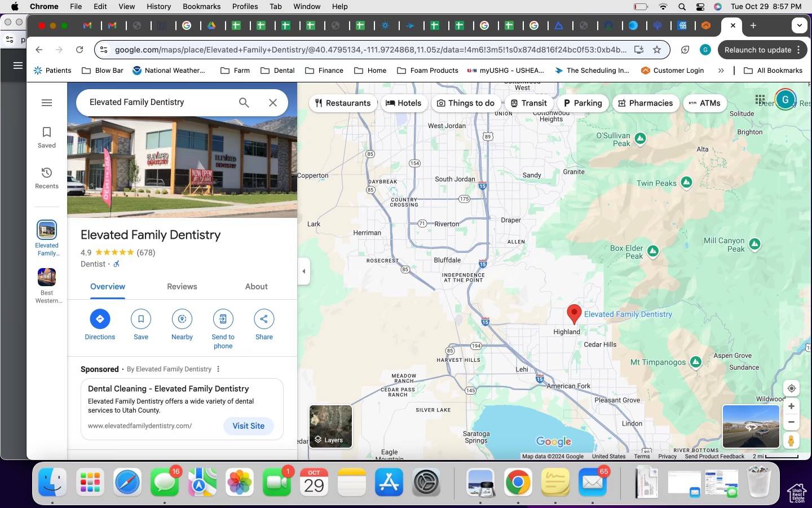Filter map by ATMs
Image resolution: width=812 pixels, height=508 pixels.
704,103
